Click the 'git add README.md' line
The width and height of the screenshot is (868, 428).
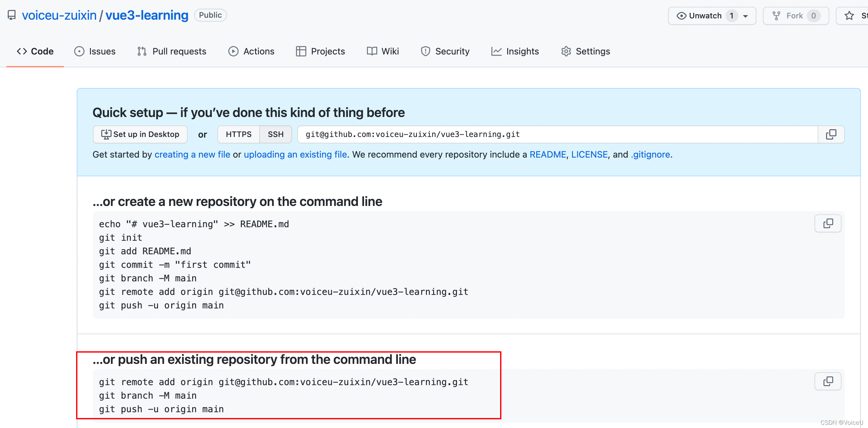tap(145, 251)
